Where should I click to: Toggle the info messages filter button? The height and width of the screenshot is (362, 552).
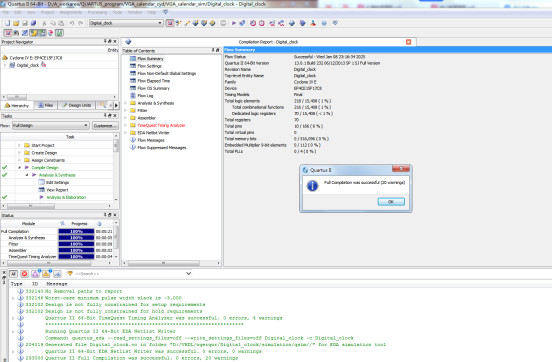point(57,274)
